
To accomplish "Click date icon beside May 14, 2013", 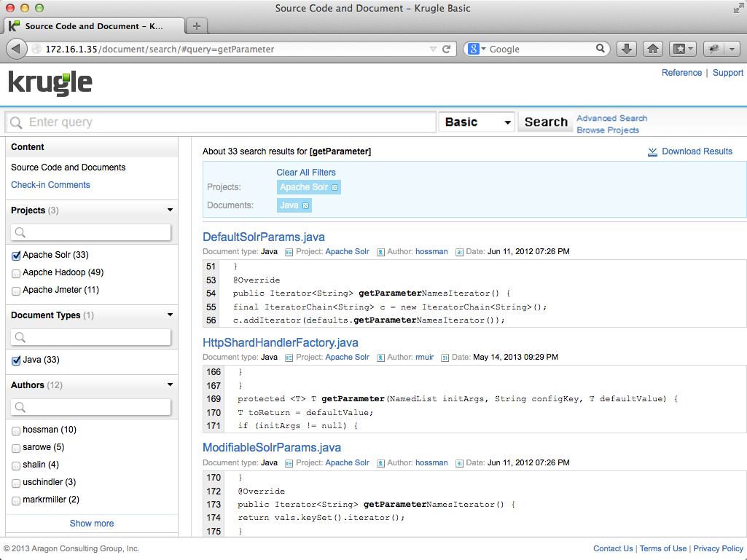I will click(x=445, y=358).
